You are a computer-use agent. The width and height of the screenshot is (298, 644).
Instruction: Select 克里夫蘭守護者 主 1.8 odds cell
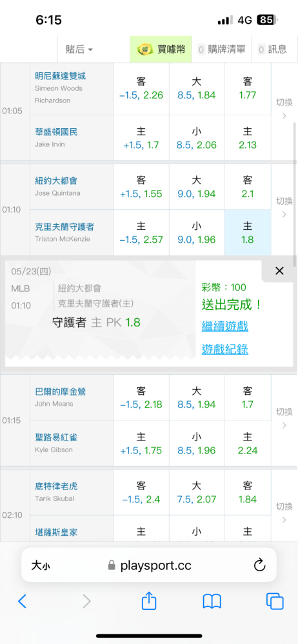[x=248, y=232]
